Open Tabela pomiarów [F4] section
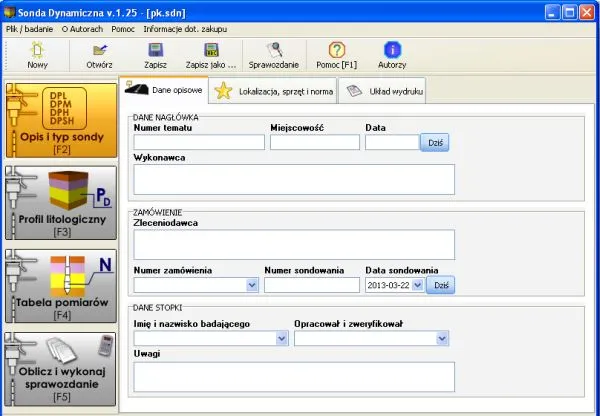 point(59,287)
